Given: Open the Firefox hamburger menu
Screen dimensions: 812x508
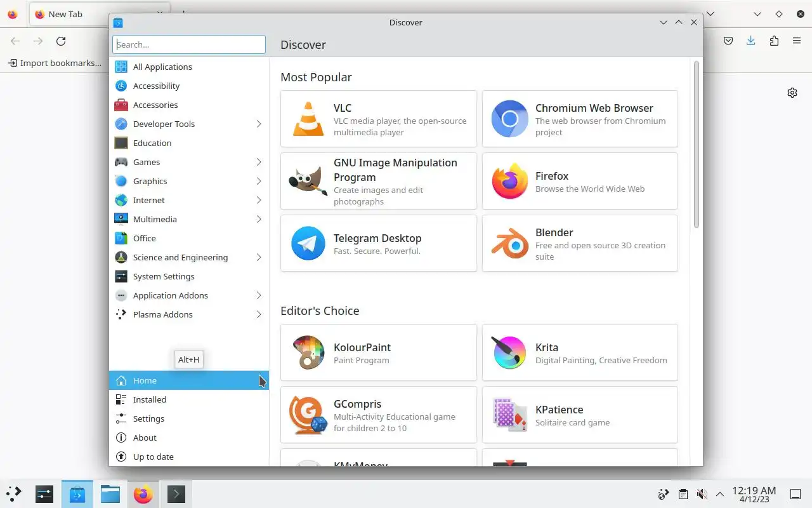Looking at the screenshot, I should [797, 41].
